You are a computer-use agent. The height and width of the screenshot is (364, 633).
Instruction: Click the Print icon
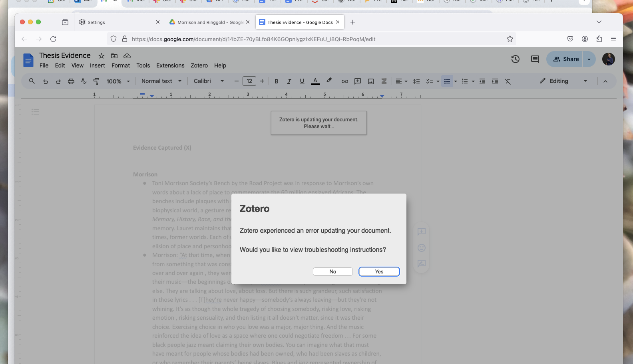point(71,81)
